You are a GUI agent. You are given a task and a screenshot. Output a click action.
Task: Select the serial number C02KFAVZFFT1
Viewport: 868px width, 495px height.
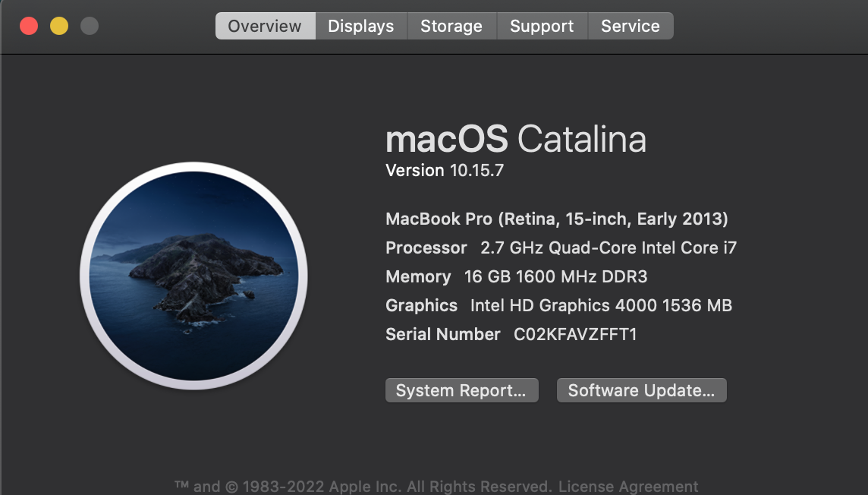click(x=575, y=335)
